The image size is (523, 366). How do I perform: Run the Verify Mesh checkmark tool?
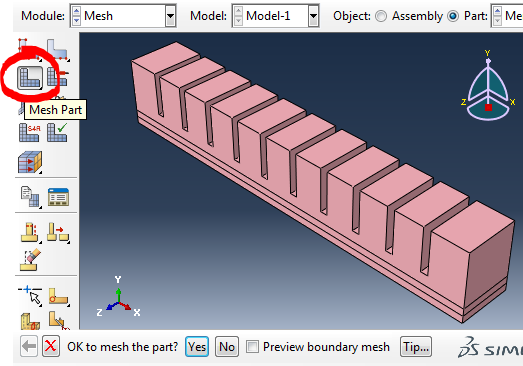tap(57, 132)
